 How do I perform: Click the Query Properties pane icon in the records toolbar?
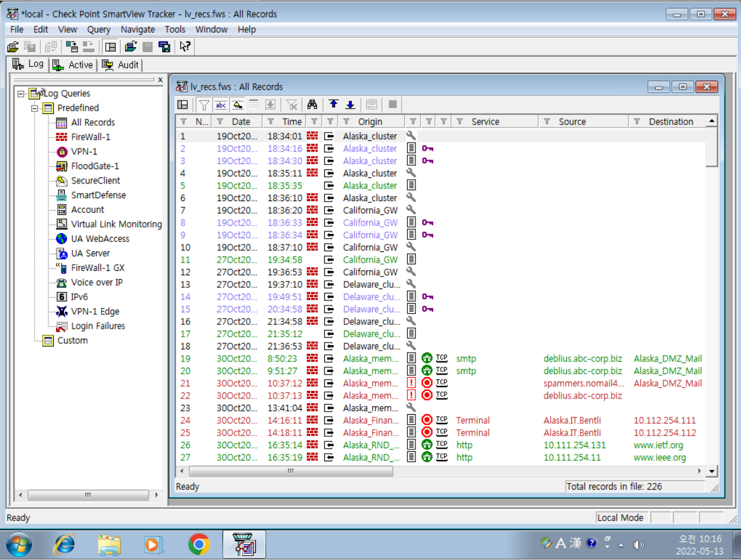182,104
